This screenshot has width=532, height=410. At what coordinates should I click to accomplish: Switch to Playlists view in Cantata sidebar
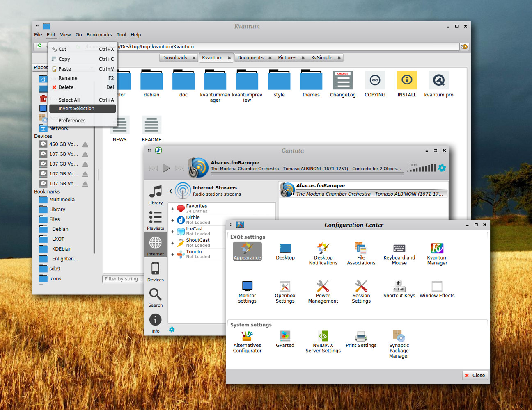(155, 220)
